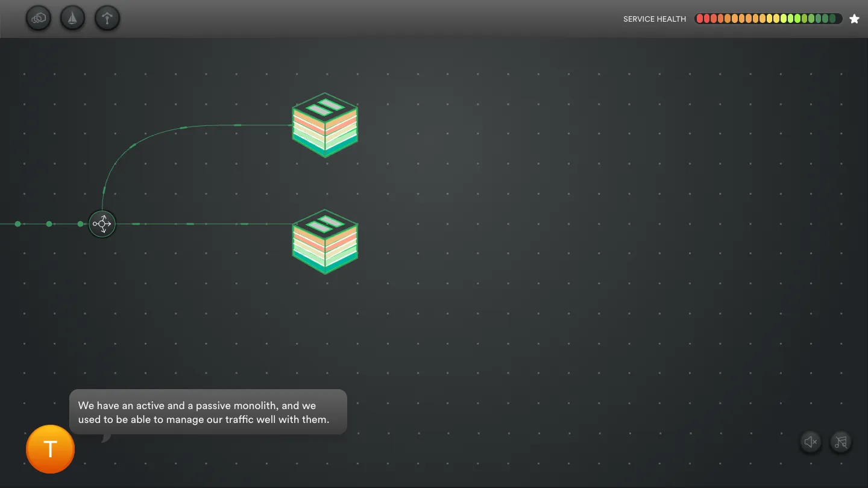Click the traffic router node with arrows

coord(102,224)
